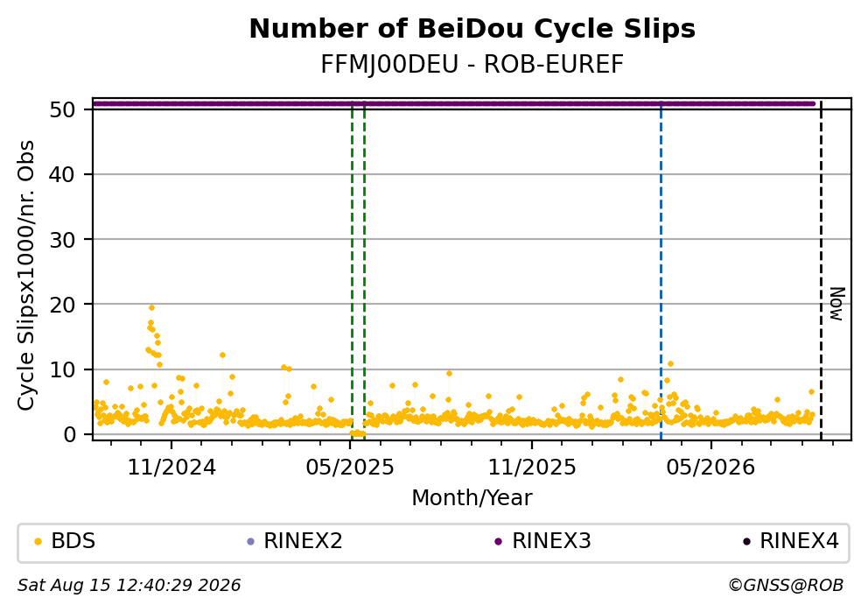Click the first green dashed vertical line
Screen dimensions: 868x612
click(352, 271)
